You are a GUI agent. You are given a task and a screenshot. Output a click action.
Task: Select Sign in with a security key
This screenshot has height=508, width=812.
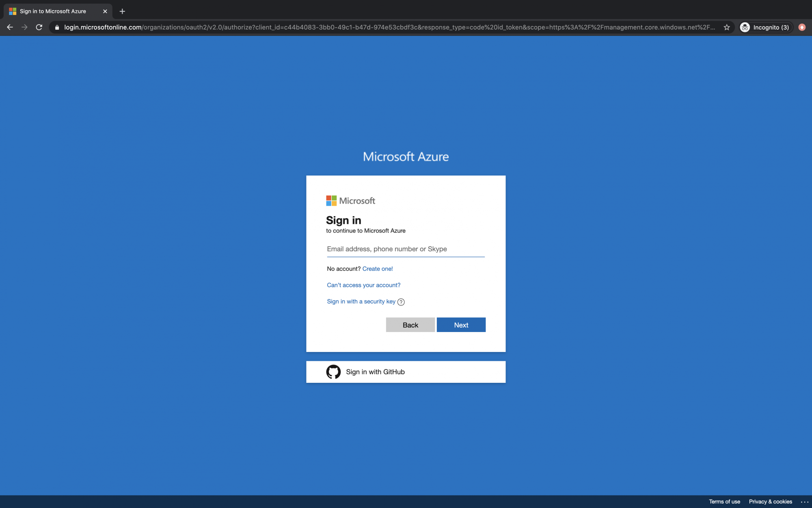[361, 302]
